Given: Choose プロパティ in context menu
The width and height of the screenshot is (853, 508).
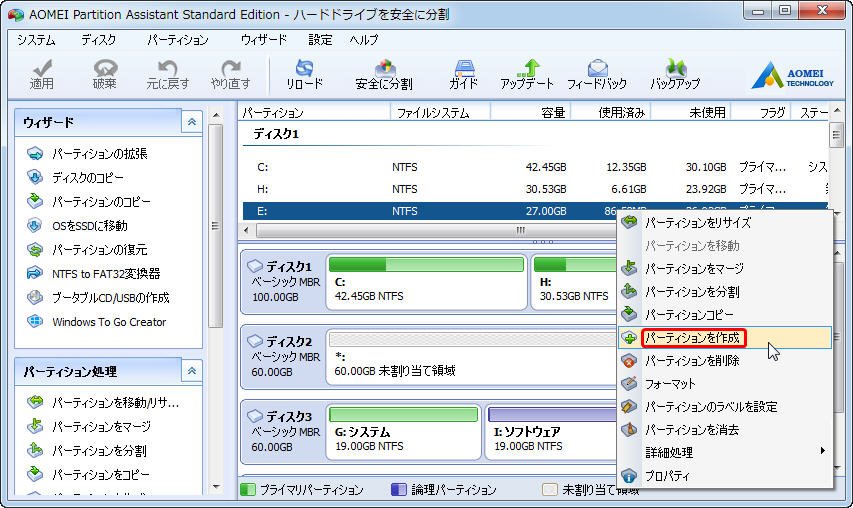Looking at the screenshot, I should pyautogui.click(x=725, y=476).
